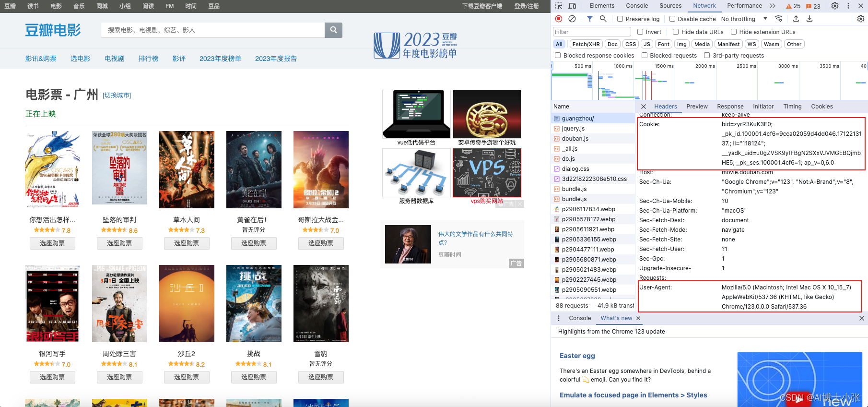
Task: Check Blocked response cookies
Action: click(558, 55)
